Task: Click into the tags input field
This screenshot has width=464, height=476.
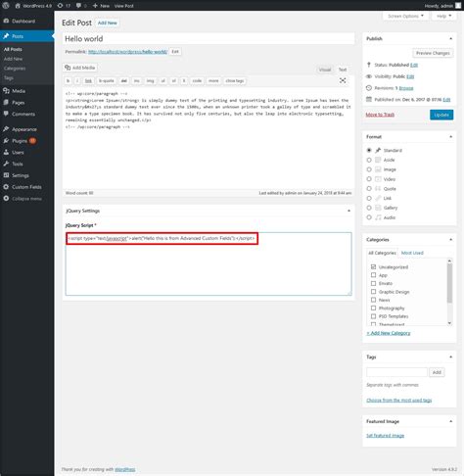Action: pyautogui.click(x=396, y=372)
